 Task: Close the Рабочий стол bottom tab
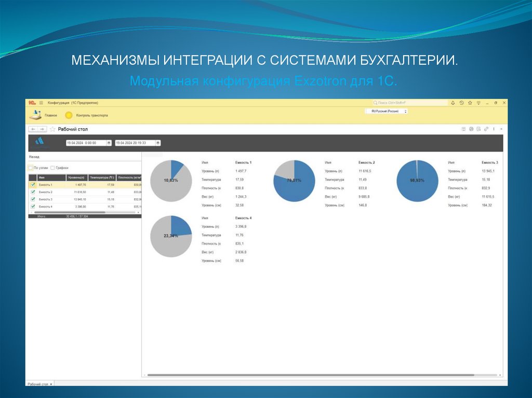51,384
